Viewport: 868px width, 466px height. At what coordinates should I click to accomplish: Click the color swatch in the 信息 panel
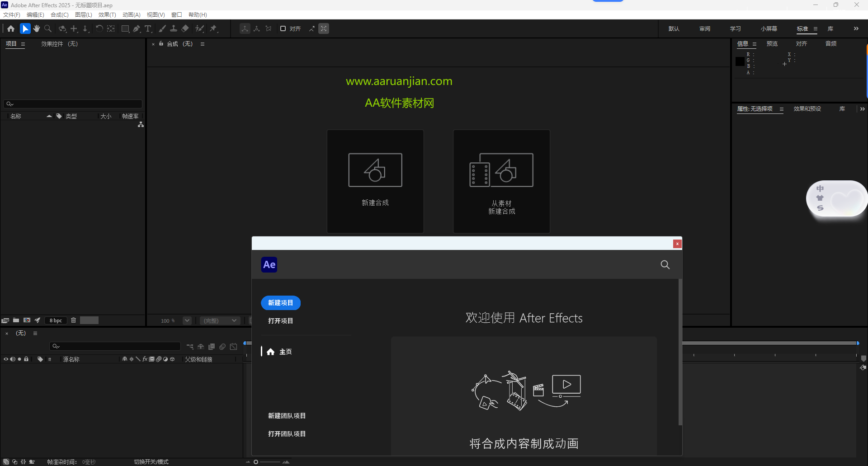click(739, 61)
